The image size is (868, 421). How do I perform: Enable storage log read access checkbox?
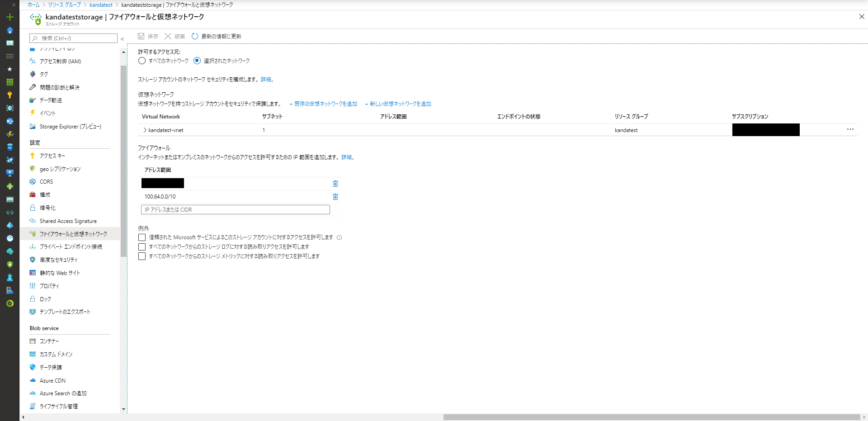point(142,247)
